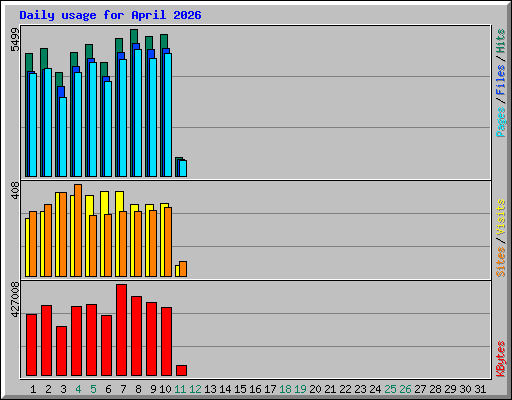Click green day 5 on the x-axis

click(93, 389)
